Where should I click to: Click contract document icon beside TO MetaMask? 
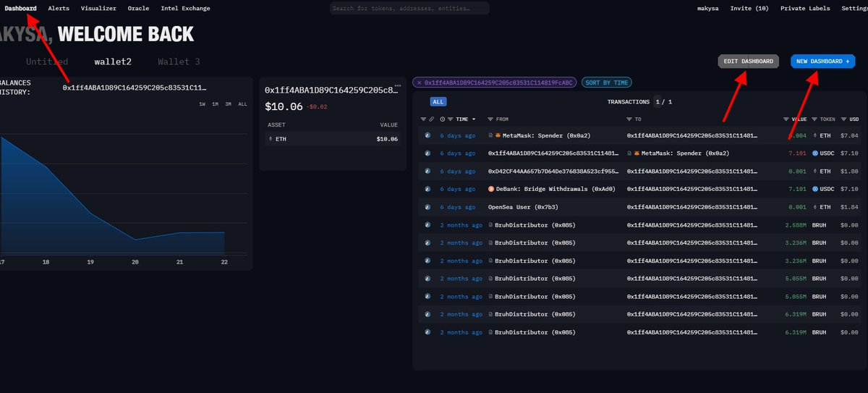629,153
